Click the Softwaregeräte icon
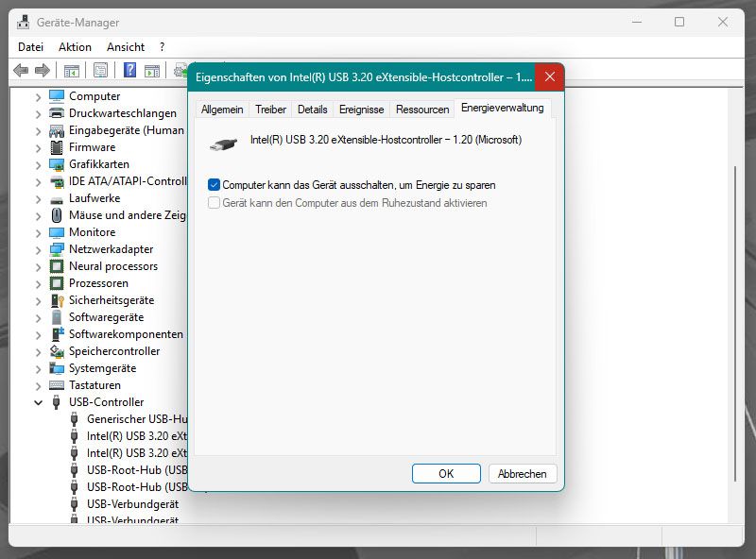The width and height of the screenshot is (756, 559). pos(57,317)
